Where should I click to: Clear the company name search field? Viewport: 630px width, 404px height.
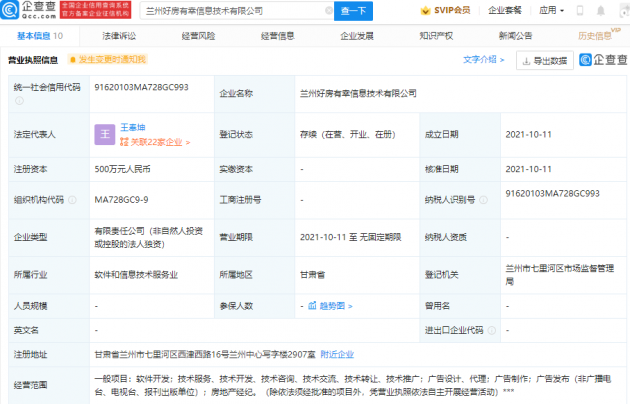pyautogui.click(x=318, y=10)
